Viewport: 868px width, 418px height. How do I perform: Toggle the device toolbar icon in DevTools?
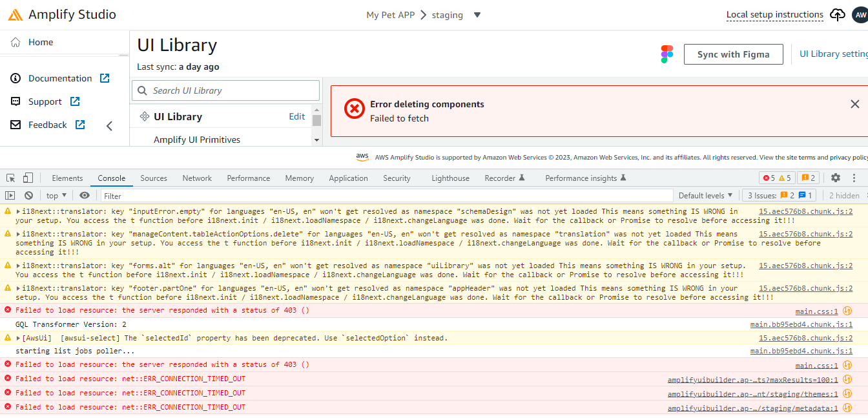28,178
